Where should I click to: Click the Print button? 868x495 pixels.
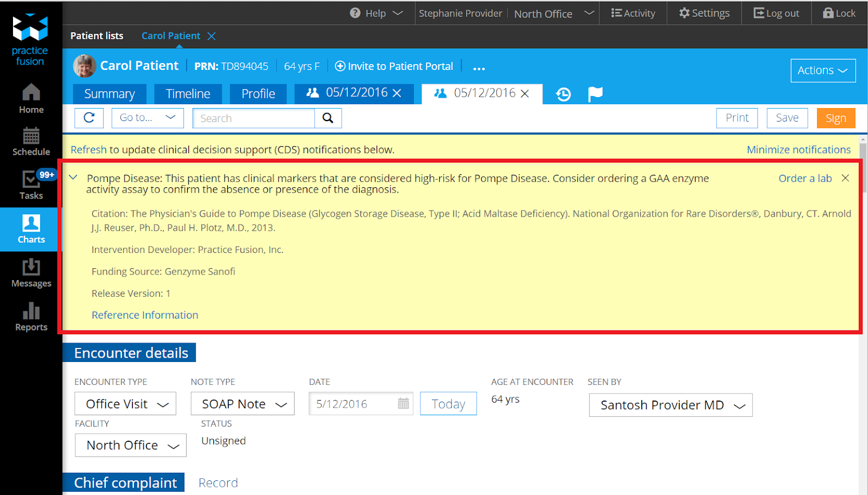point(737,118)
